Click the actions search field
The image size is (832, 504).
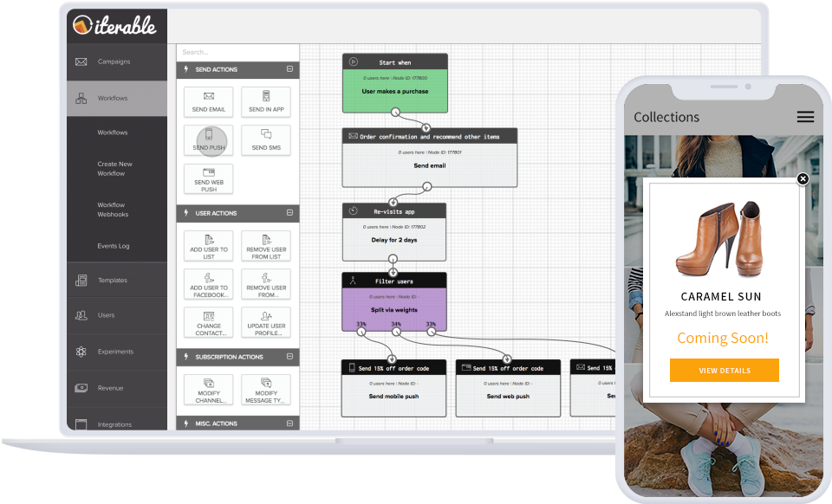237,52
